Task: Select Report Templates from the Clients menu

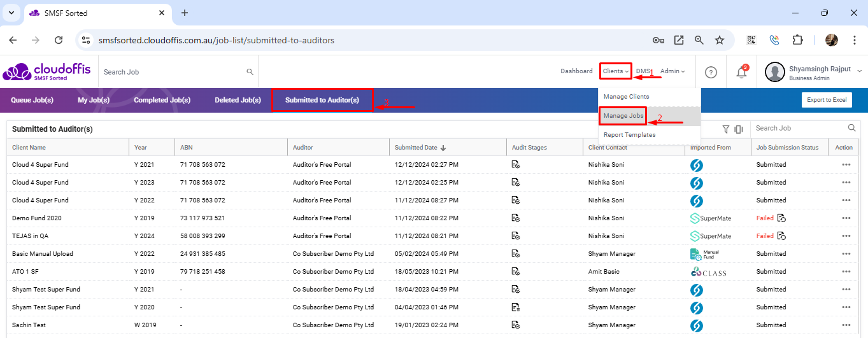Action: (650, 135)
